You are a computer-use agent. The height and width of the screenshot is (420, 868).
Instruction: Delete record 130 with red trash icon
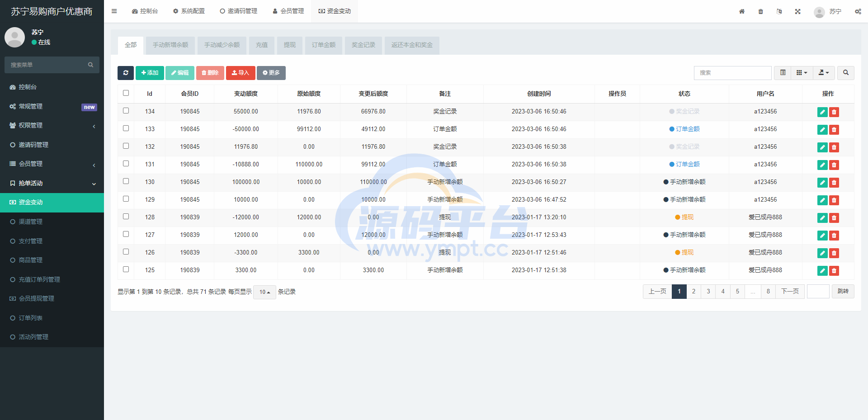pos(834,183)
